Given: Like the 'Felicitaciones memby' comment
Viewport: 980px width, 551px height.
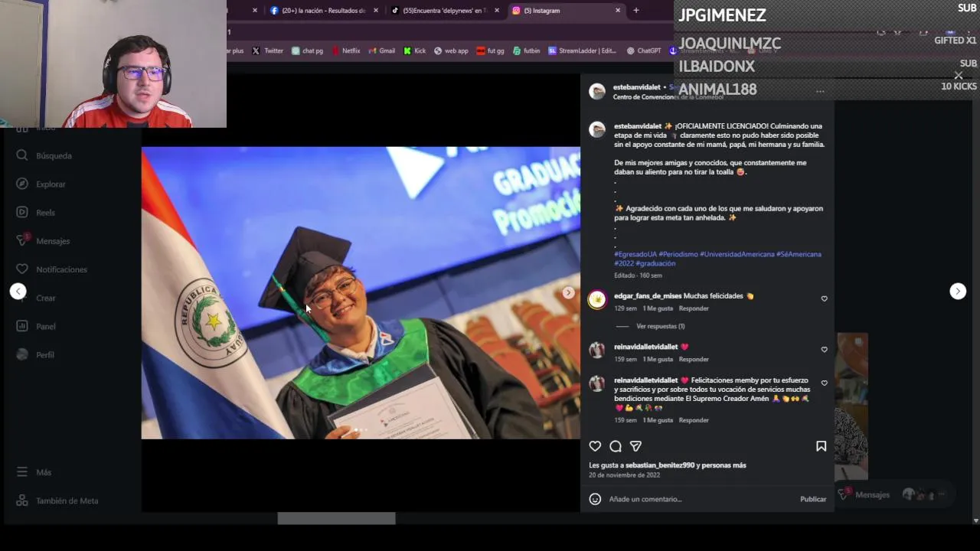Looking at the screenshot, I should [825, 383].
